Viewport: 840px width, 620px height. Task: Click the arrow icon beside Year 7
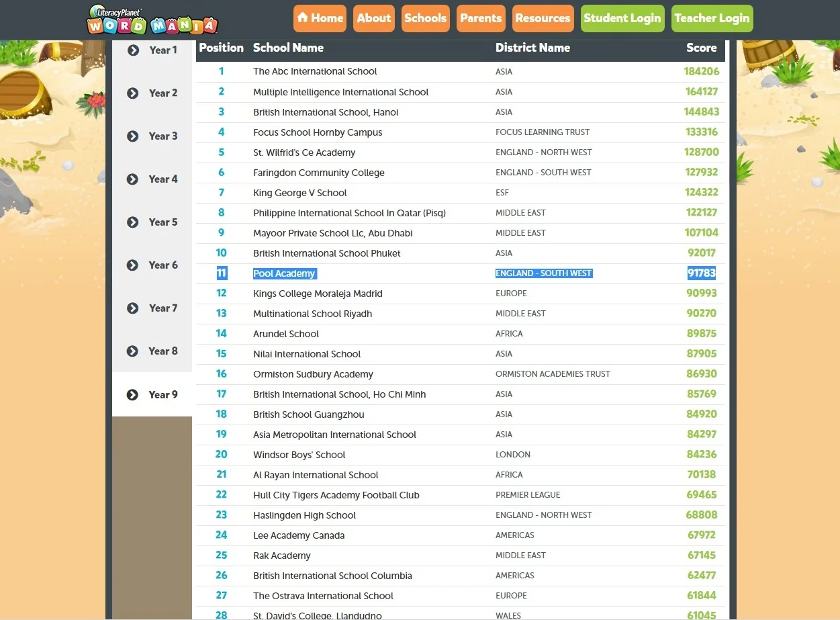point(133,308)
